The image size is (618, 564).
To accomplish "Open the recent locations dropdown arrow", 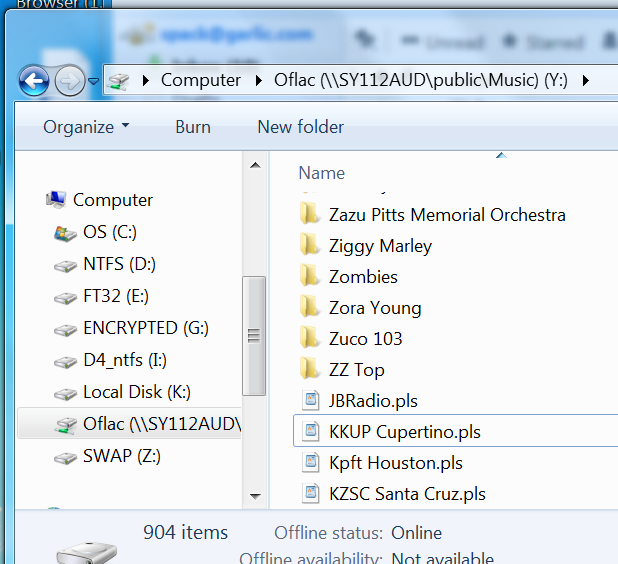I will [x=94, y=81].
